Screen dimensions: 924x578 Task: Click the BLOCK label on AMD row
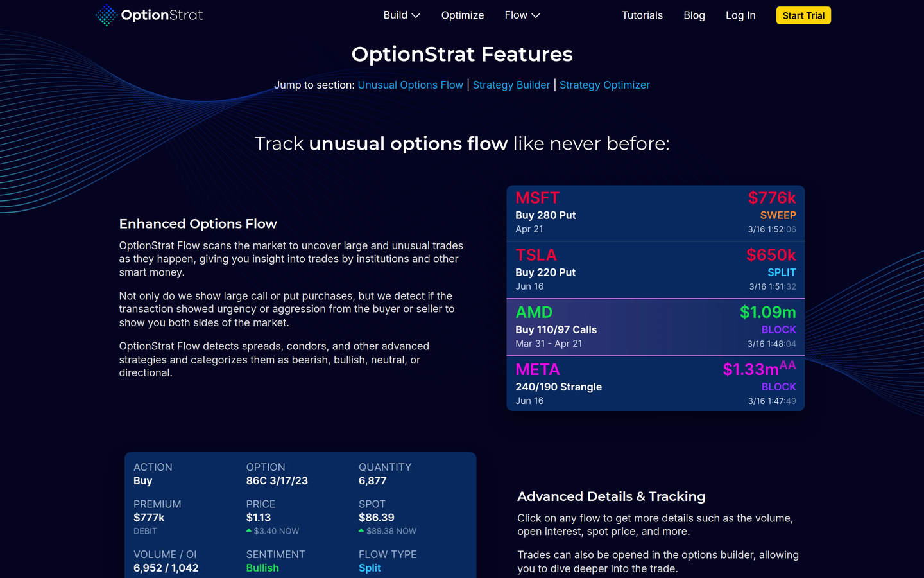[779, 329]
